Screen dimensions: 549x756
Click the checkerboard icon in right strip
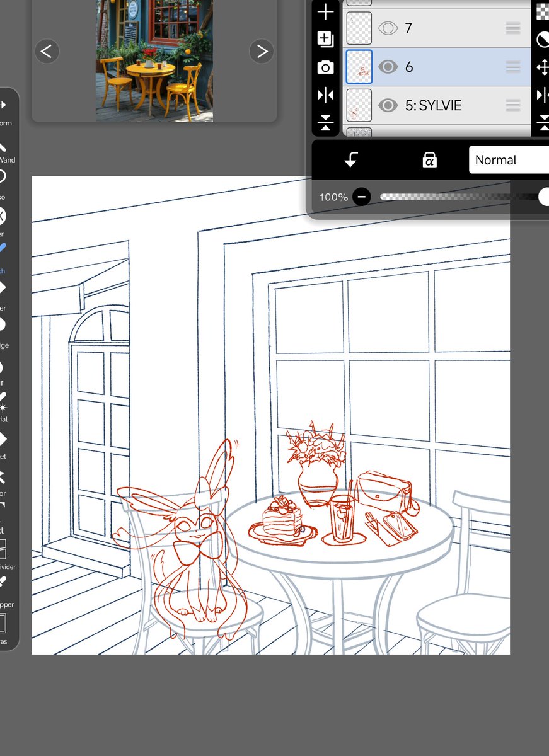tap(543, 12)
